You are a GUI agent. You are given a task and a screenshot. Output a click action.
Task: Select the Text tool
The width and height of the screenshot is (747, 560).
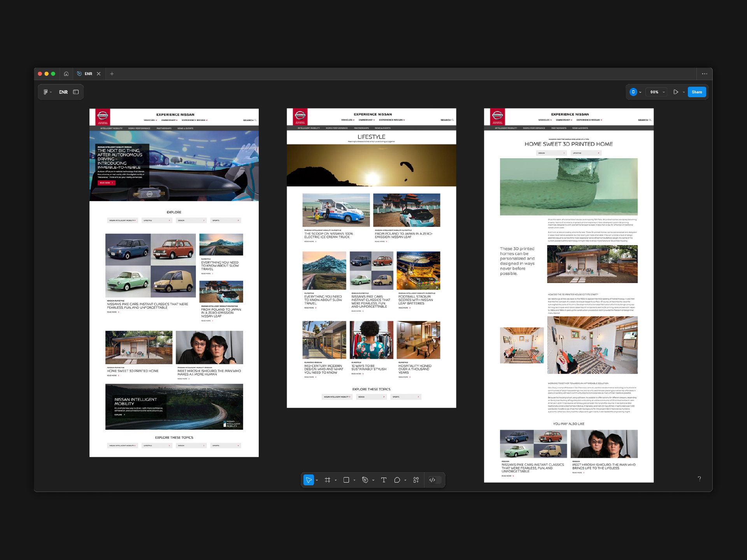tap(384, 480)
